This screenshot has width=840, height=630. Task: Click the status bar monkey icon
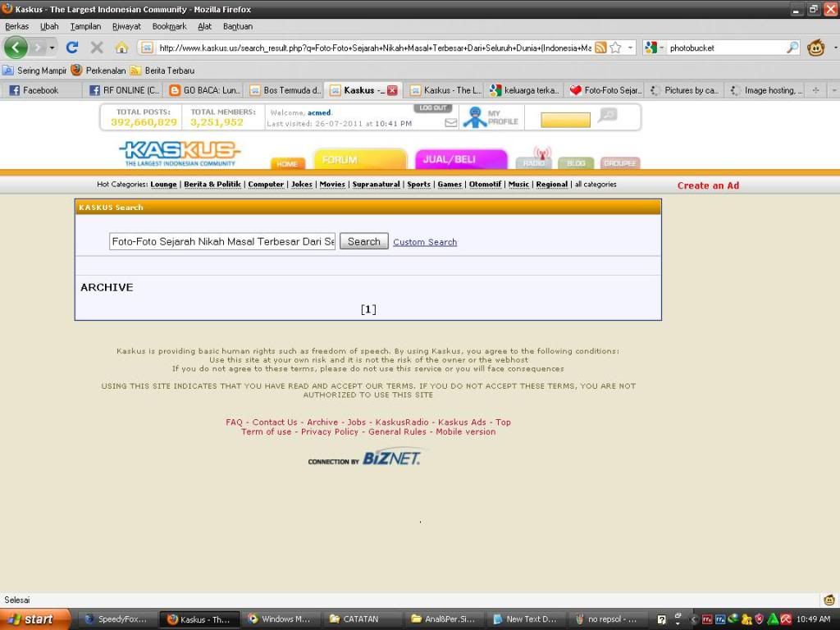pos(829,600)
